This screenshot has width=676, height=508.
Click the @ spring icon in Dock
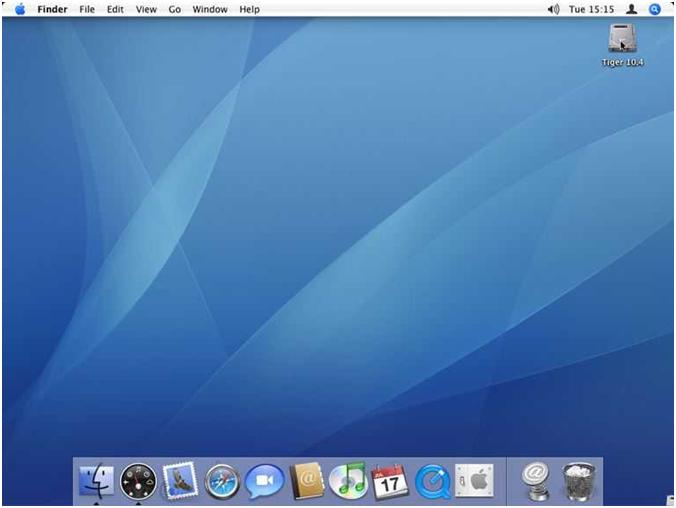(x=537, y=481)
